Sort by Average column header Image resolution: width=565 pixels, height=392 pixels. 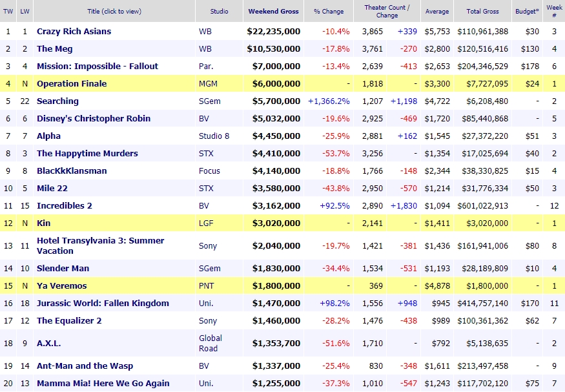437,11
